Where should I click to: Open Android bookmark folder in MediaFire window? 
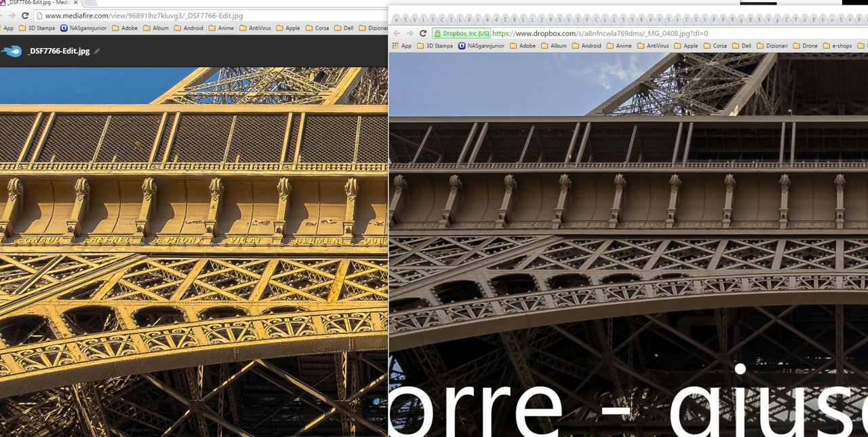click(189, 28)
